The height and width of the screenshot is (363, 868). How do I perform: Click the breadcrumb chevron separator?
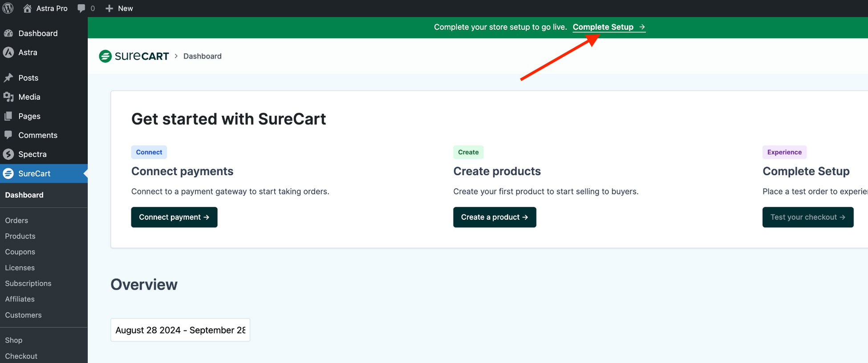tap(176, 56)
